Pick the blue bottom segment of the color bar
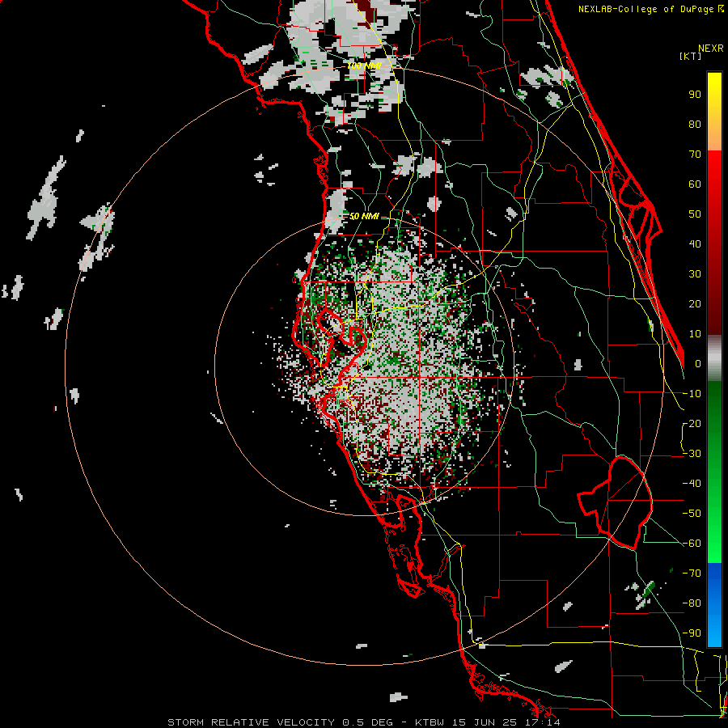Screen dimensions: 728x728 pos(714,605)
